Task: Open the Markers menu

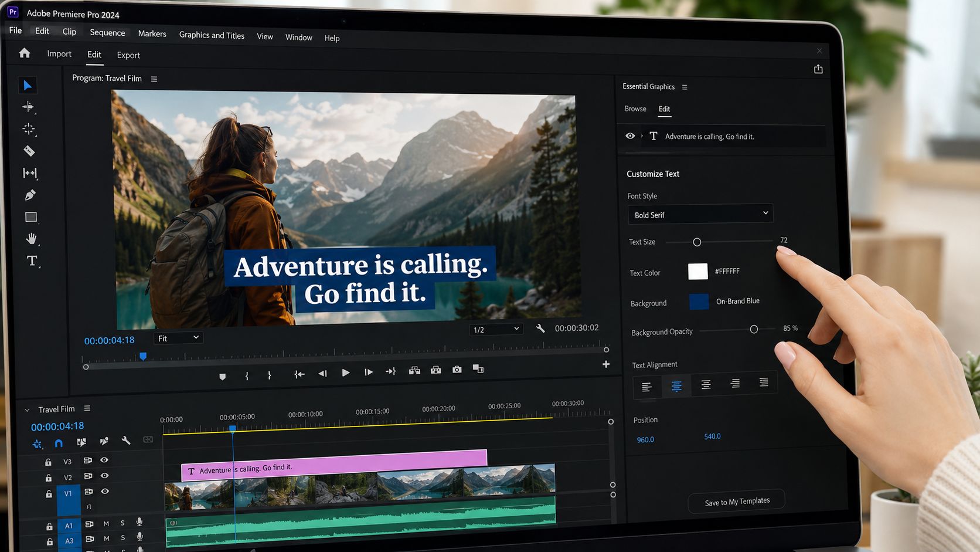Action: coord(152,33)
